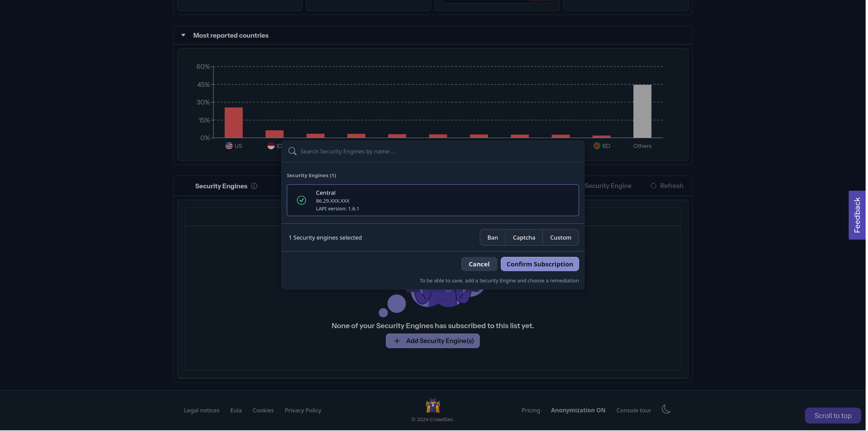Select the Ban remediation option

[492, 237]
